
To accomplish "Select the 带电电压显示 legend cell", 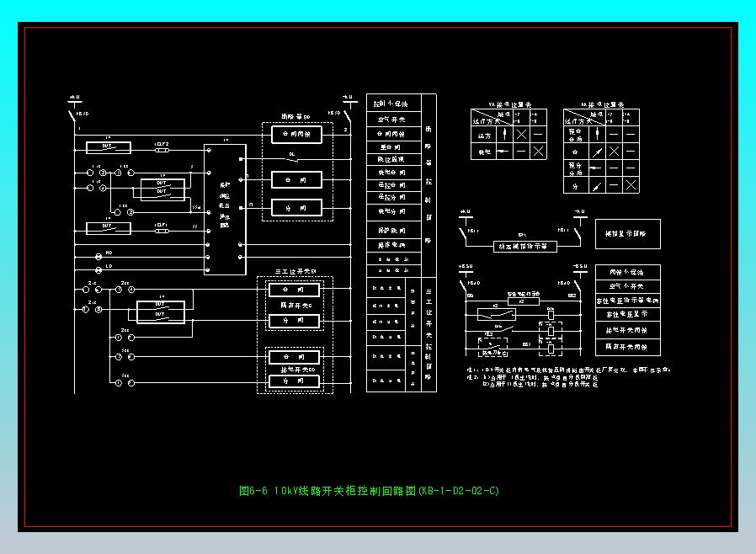I will (628, 314).
